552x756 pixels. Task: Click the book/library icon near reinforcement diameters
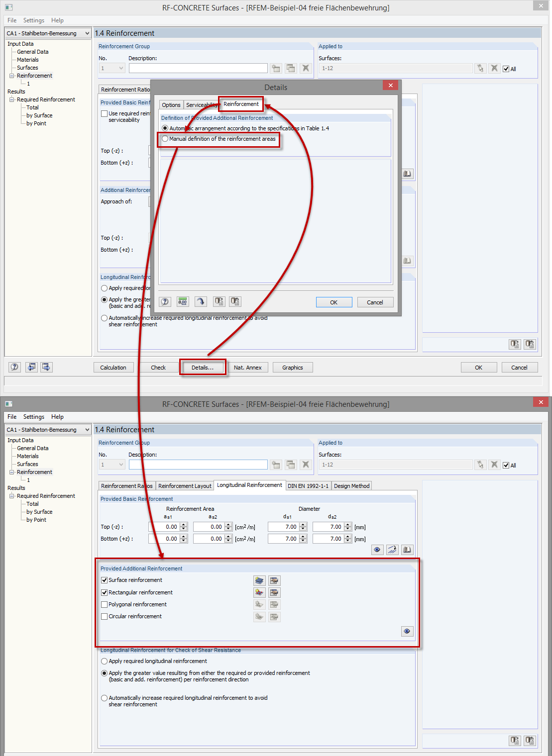(x=407, y=550)
